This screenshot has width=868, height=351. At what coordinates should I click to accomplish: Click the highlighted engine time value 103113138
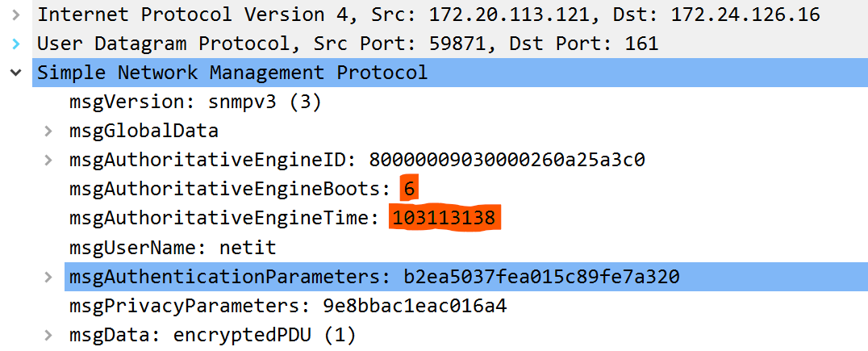click(x=444, y=218)
